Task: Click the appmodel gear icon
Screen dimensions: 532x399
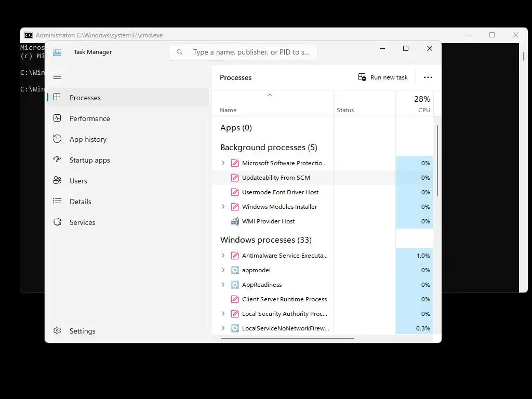Action: click(234, 270)
